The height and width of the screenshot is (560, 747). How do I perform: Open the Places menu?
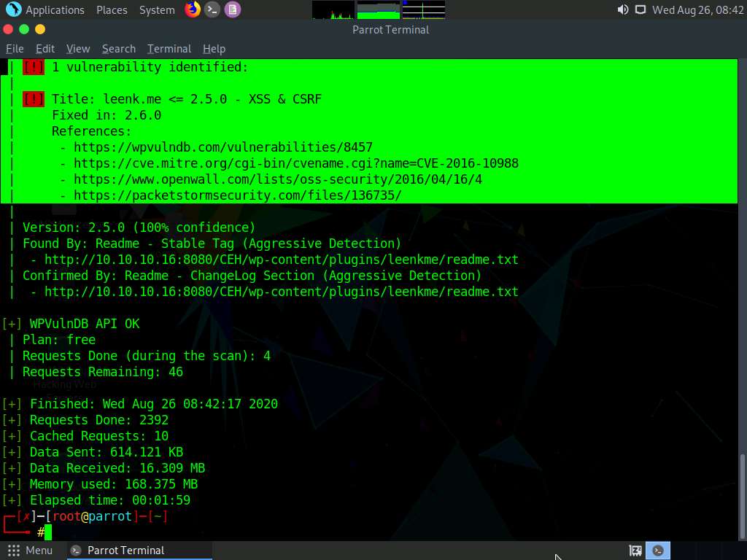pos(112,9)
